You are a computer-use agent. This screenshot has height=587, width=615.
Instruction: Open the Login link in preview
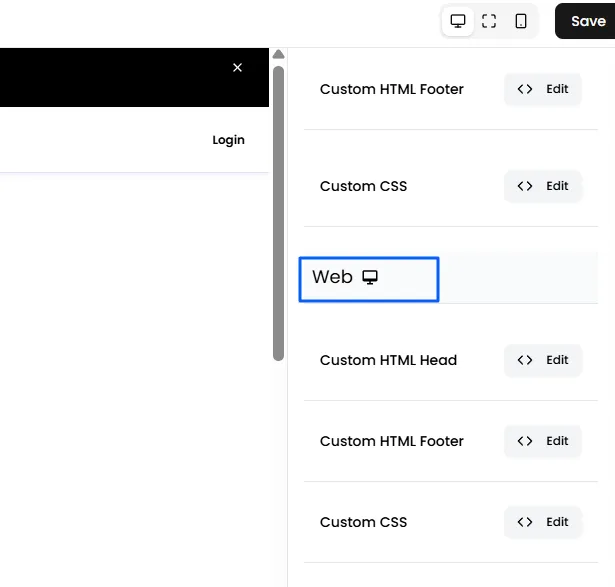(x=228, y=140)
